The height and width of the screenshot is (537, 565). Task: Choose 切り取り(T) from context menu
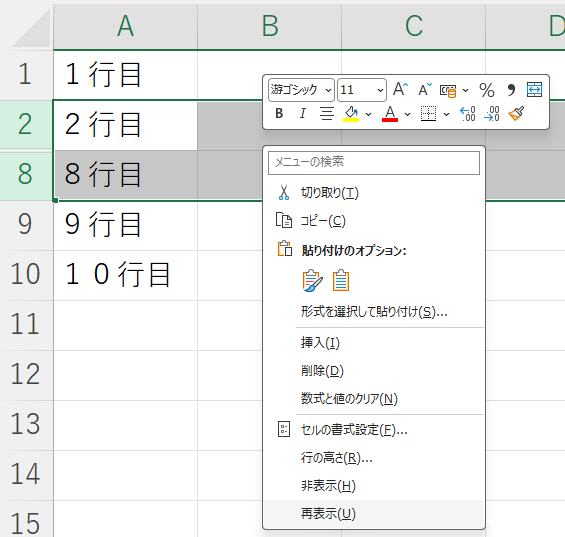point(374,193)
